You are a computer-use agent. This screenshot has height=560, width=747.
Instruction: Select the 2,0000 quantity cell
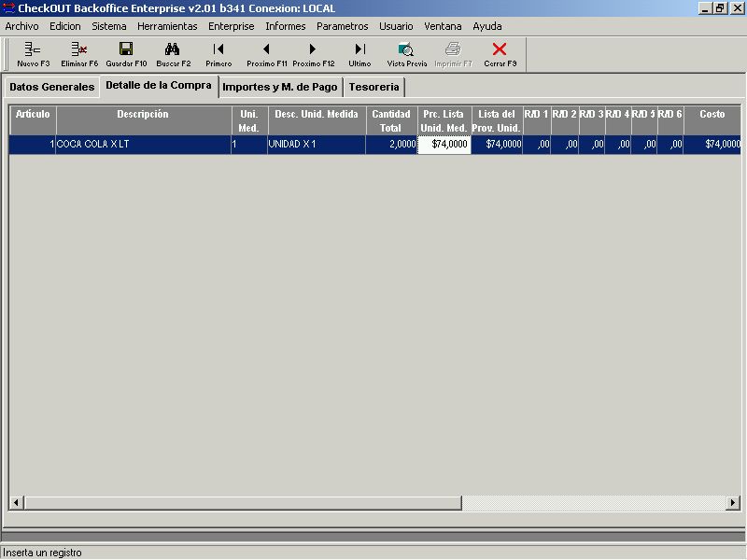pyautogui.click(x=391, y=145)
